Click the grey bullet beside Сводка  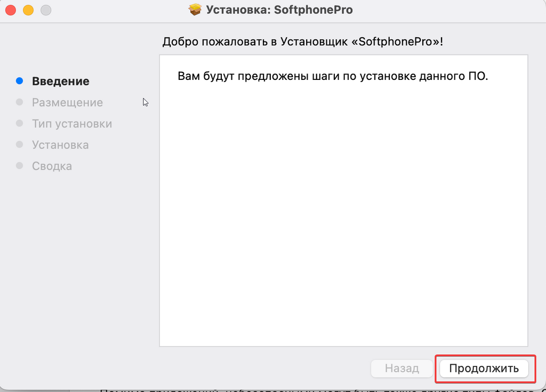[20, 166]
